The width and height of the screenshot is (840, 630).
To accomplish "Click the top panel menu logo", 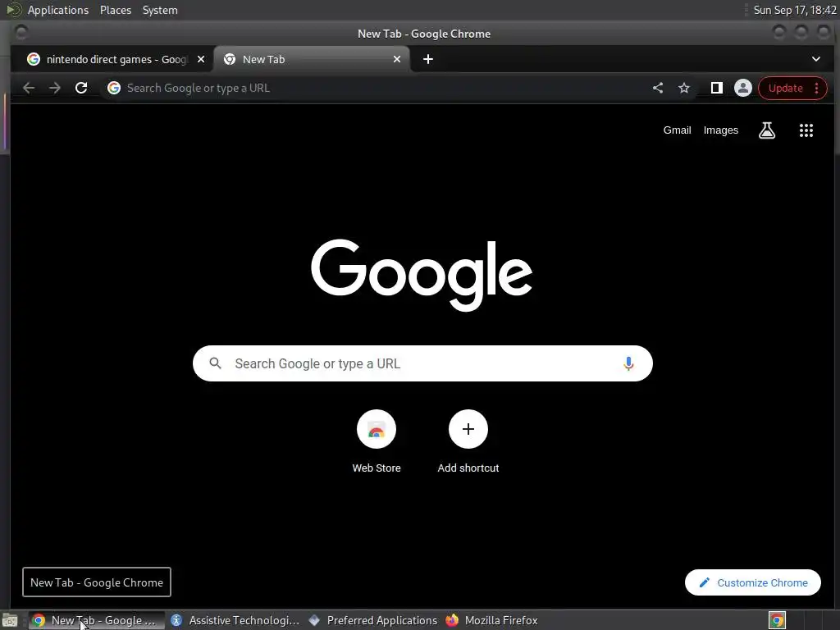I will [13, 10].
